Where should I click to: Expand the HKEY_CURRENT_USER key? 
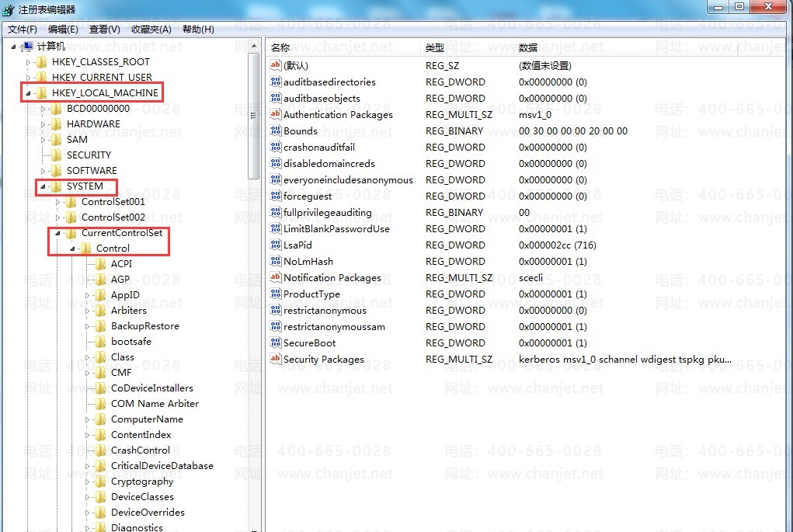pyautogui.click(x=28, y=78)
